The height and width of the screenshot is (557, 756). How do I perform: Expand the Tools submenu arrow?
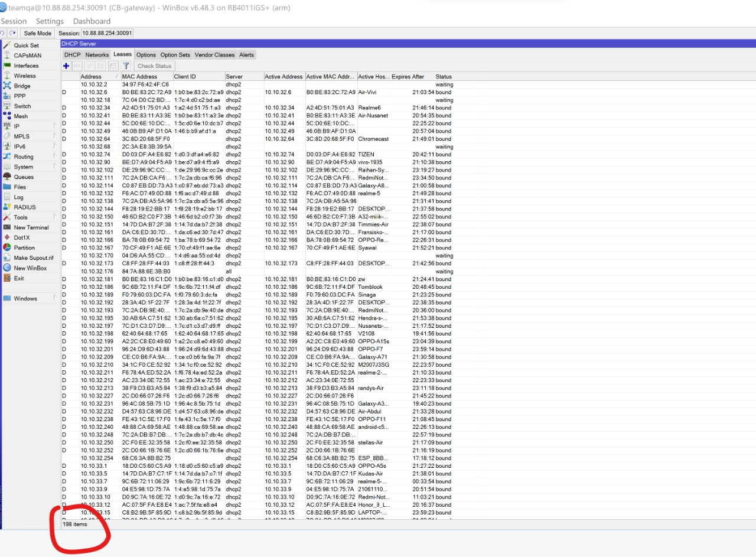click(x=54, y=217)
